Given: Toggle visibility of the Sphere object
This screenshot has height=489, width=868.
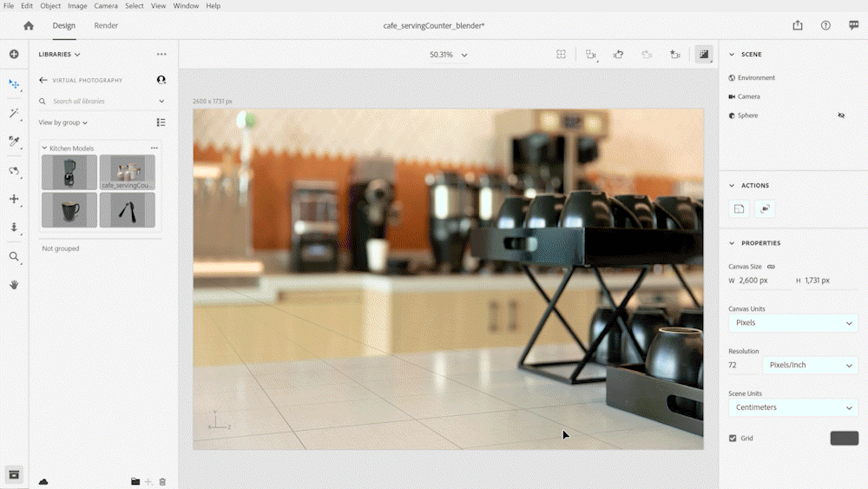Looking at the screenshot, I should click(x=841, y=116).
